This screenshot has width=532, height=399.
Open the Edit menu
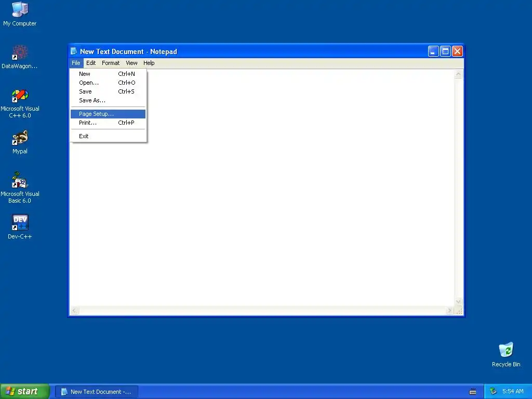(91, 63)
